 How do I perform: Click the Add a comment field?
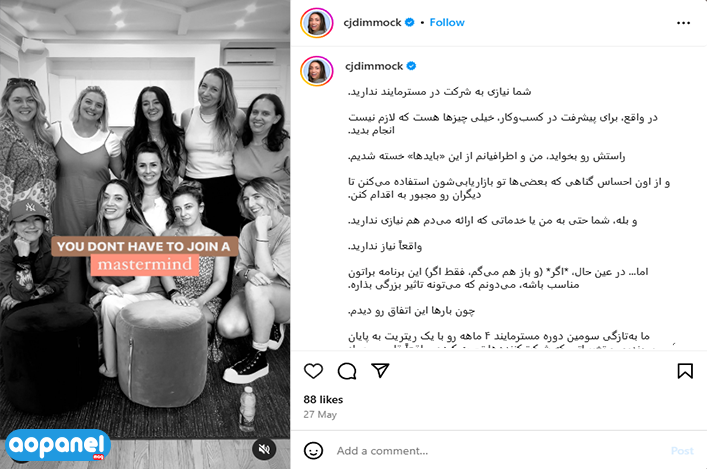point(496,451)
